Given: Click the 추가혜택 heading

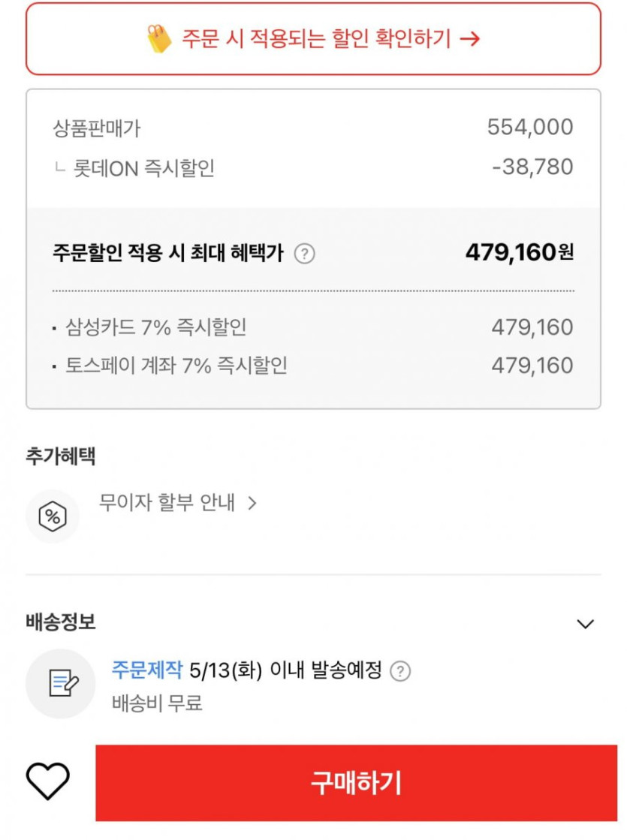Looking at the screenshot, I should coord(61,456).
